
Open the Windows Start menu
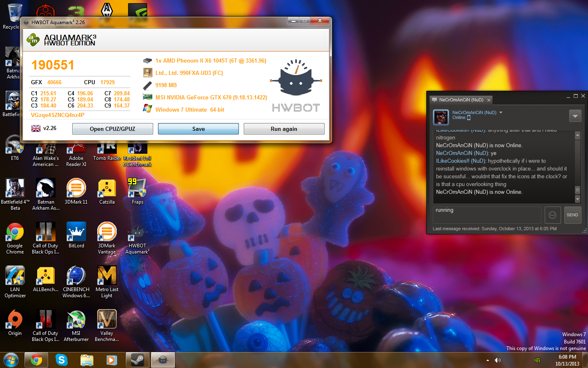(x=11, y=360)
